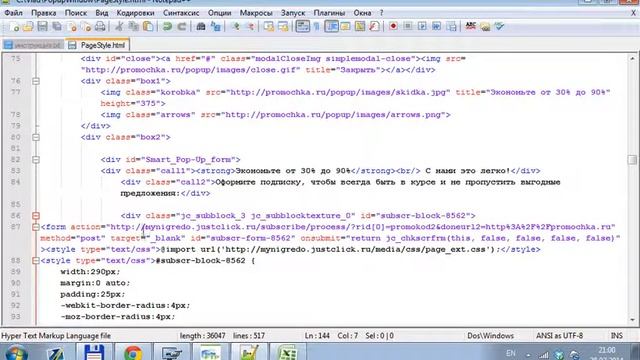Show the document map panel icon
Image resolution: width=640 pixels, height=360 pixels.
click(x=360, y=27)
